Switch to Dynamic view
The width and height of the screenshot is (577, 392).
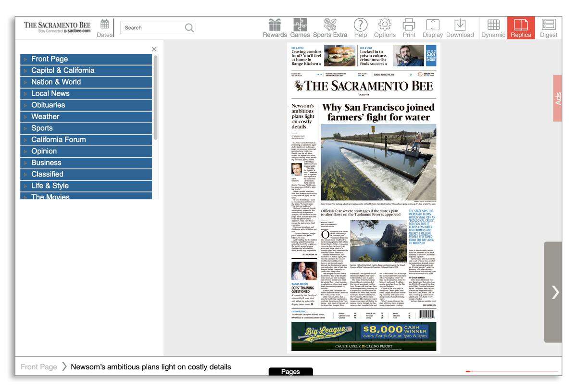[x=493, y=28]
